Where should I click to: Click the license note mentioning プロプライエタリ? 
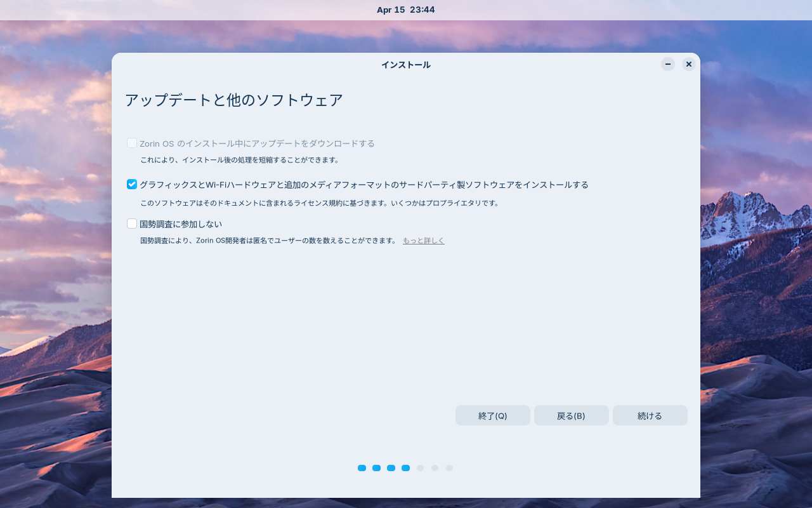click(320, 203)
